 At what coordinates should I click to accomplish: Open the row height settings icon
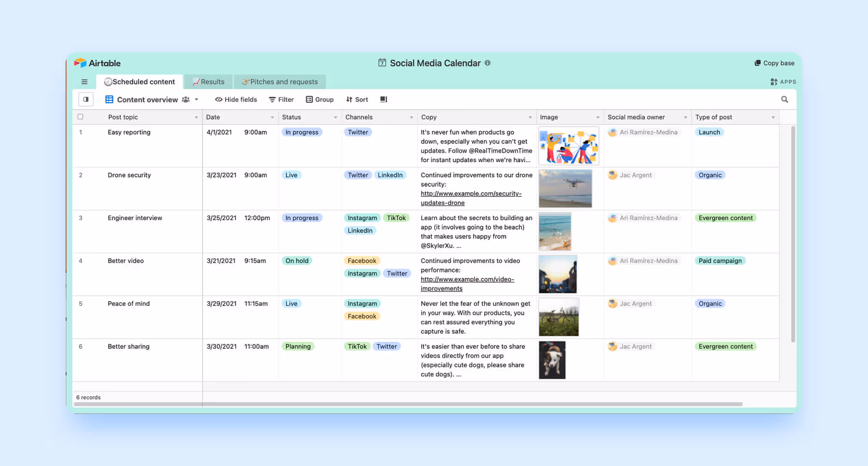383,99
